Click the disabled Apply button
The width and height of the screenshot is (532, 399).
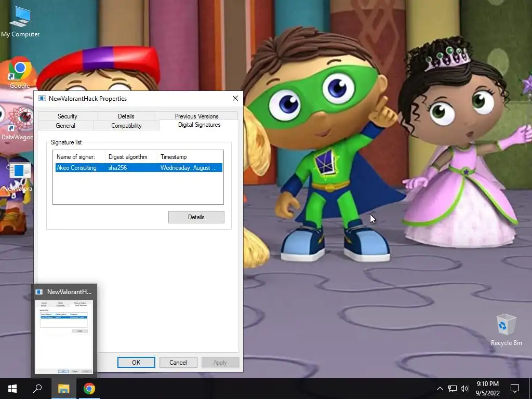click(x=220, y=362)
